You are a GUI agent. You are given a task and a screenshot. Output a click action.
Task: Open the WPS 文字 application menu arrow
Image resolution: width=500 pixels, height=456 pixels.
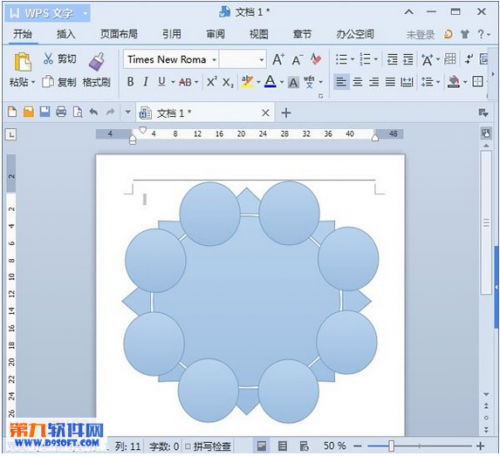(85, 13)
